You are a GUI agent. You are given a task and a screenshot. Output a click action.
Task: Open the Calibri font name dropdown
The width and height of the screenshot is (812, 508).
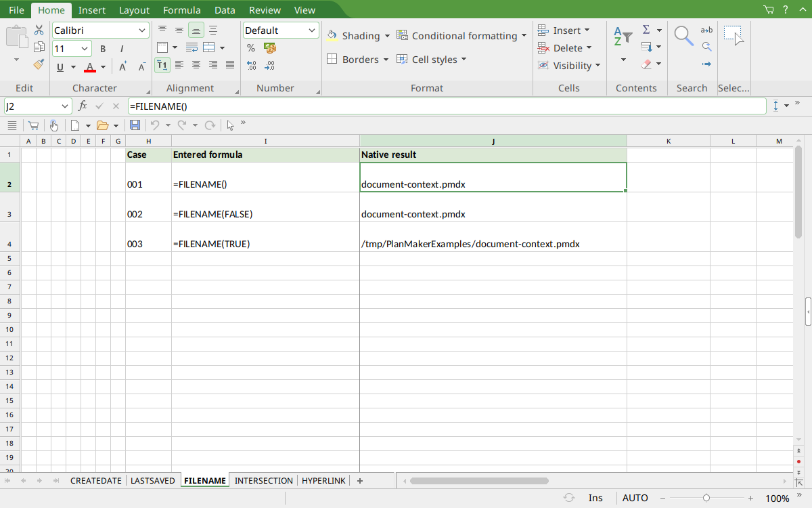coord(142,30)
